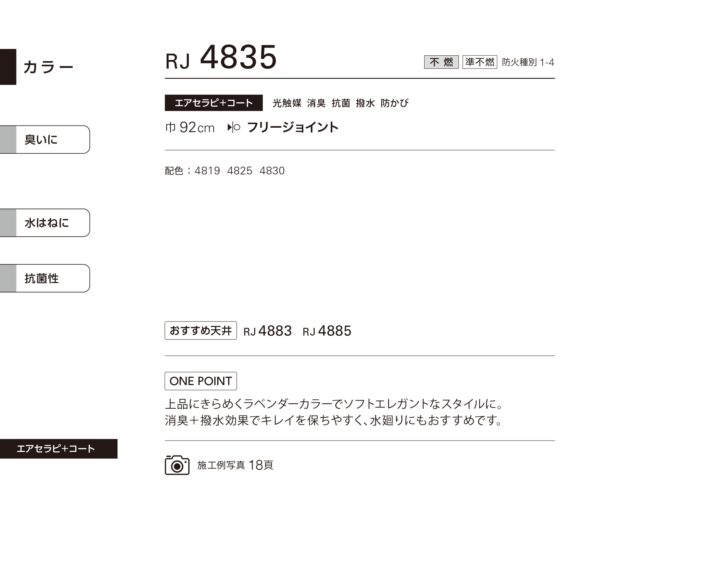Open the 臭いに side tab

(x=45, y=139)
